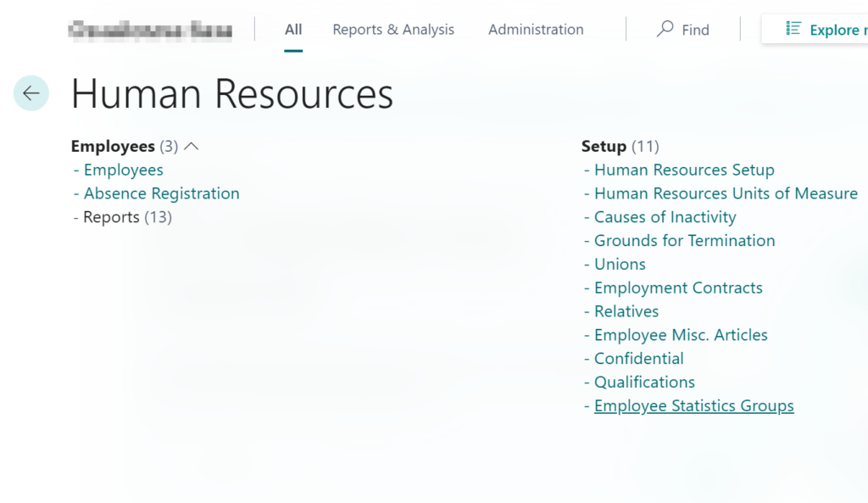Select the Administration tab
This screenshot has height=503, width=868.
click(536, 30)
